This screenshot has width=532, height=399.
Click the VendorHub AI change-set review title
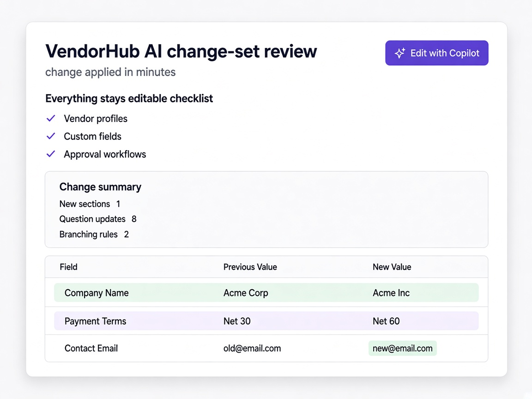tap(181, 51)
